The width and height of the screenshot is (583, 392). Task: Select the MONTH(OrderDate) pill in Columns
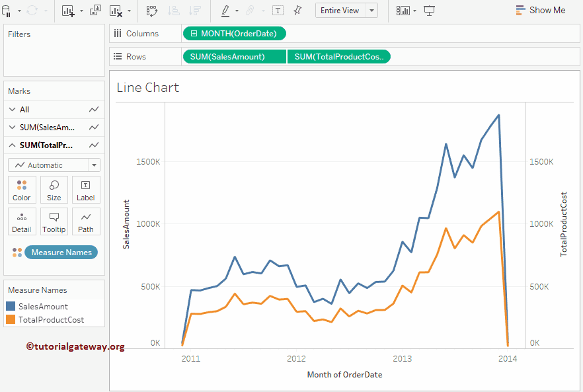pos(235,34)
